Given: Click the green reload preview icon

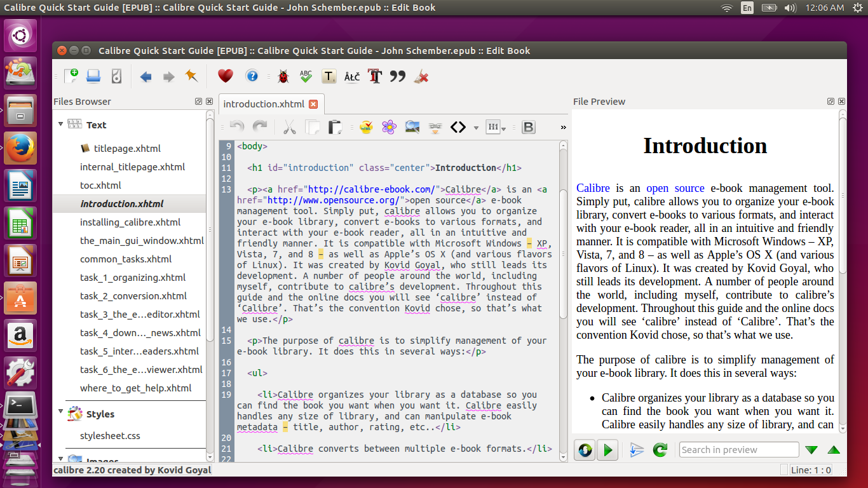Looking at the screenshot, I should (660, 450).
